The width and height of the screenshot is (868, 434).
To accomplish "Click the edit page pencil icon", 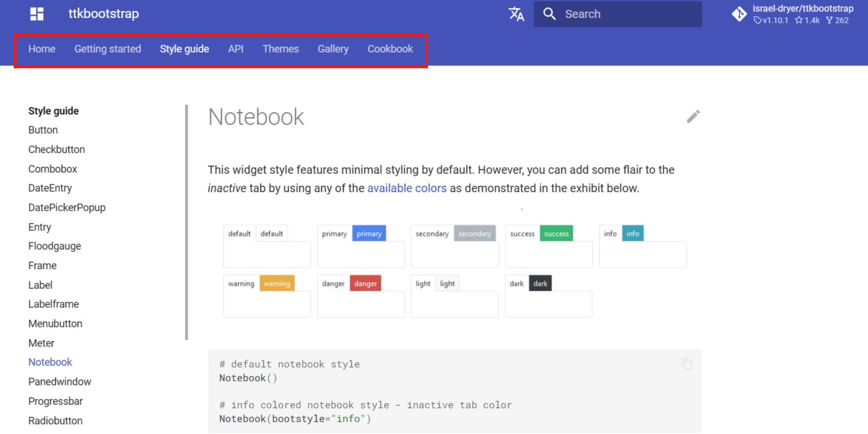I will [x=693, y=116].
